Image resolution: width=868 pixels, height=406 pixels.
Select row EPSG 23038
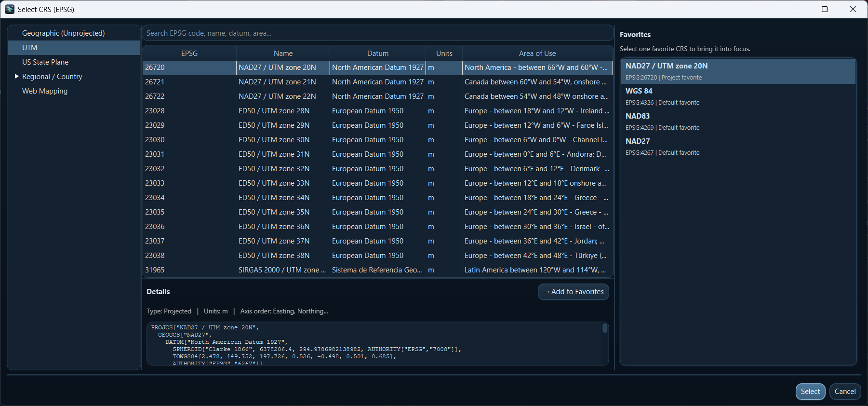[x=378, y=256]
